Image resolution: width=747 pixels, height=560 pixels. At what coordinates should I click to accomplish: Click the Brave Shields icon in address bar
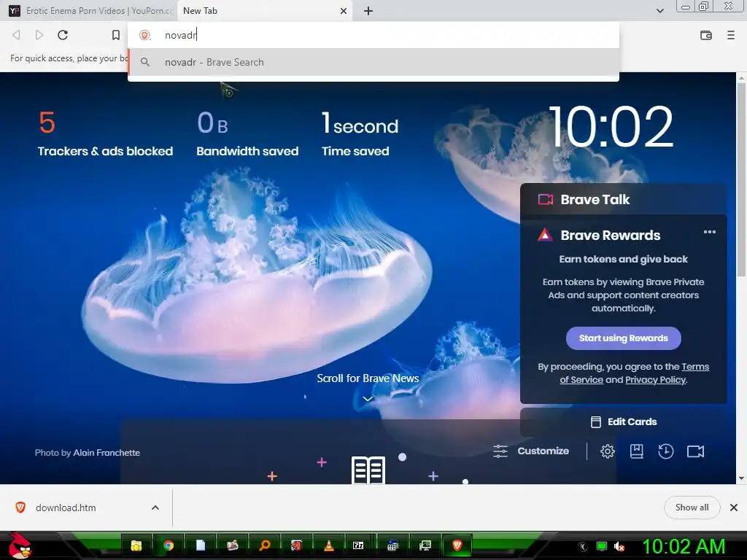(x=144, y=35)
